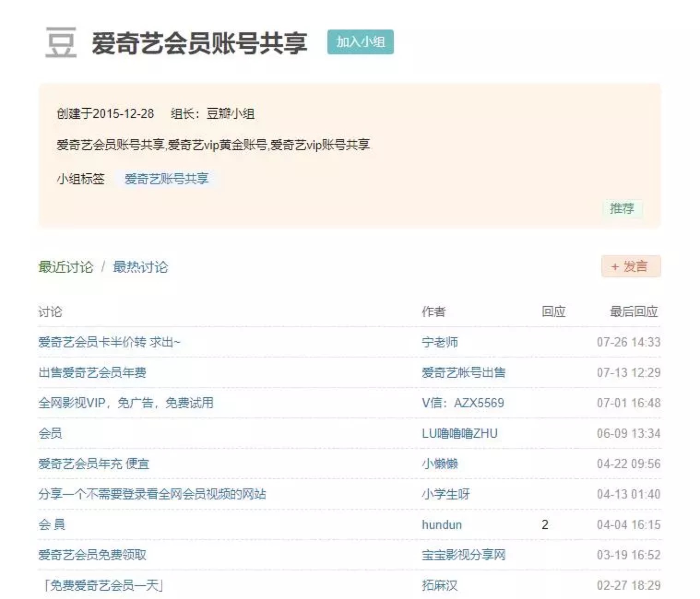Open the 「免费爱奇艺会员一天」 thread

click(103, 585)
